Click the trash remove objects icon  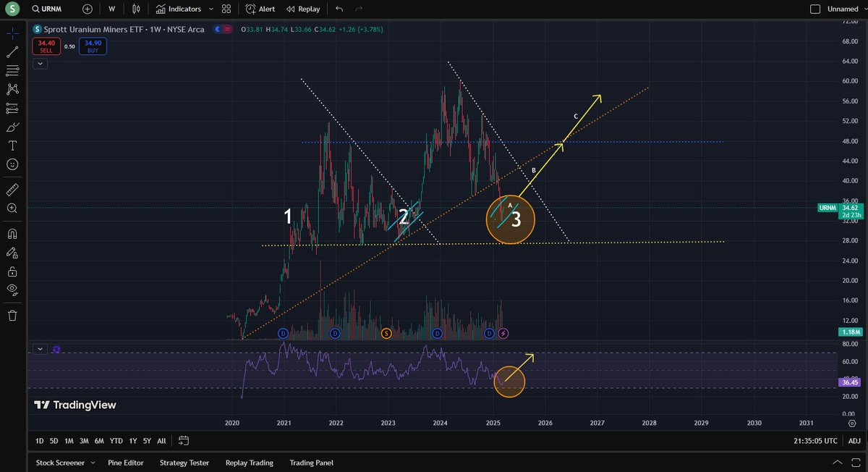coord(12,316)
